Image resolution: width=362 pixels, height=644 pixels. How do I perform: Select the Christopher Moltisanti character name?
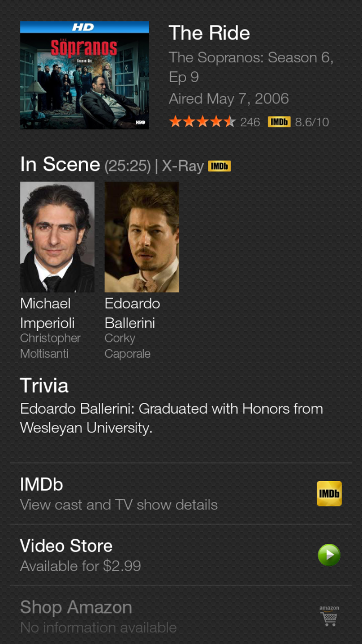50,346
